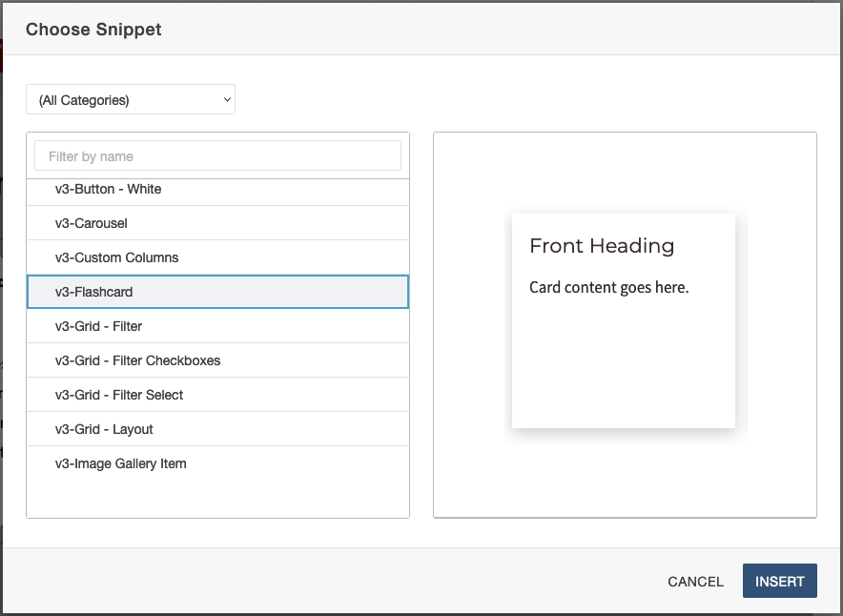
Task: Click the Insert button
Action: (779, 581)
